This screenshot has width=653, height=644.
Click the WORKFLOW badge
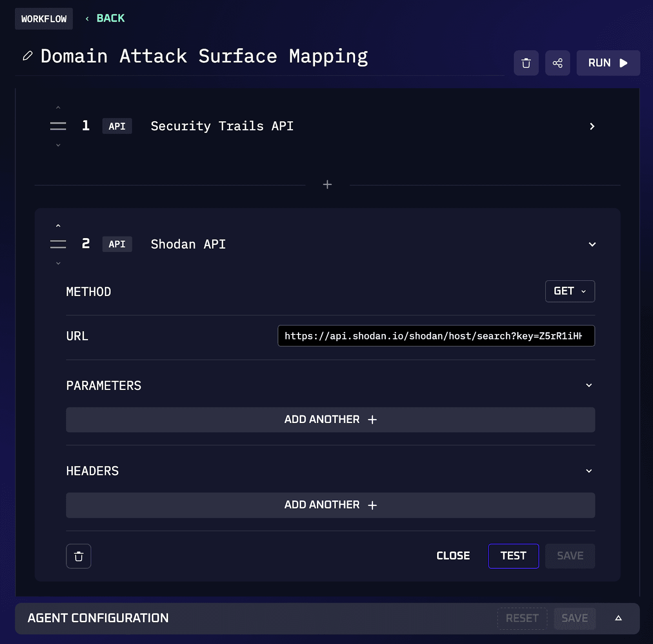[x=44, y=19]
